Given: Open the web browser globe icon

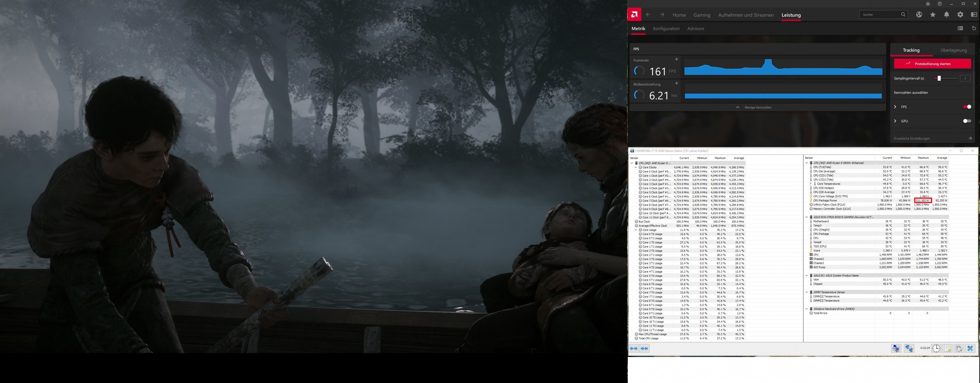Looking at the screenshot, I should point(919,15).
